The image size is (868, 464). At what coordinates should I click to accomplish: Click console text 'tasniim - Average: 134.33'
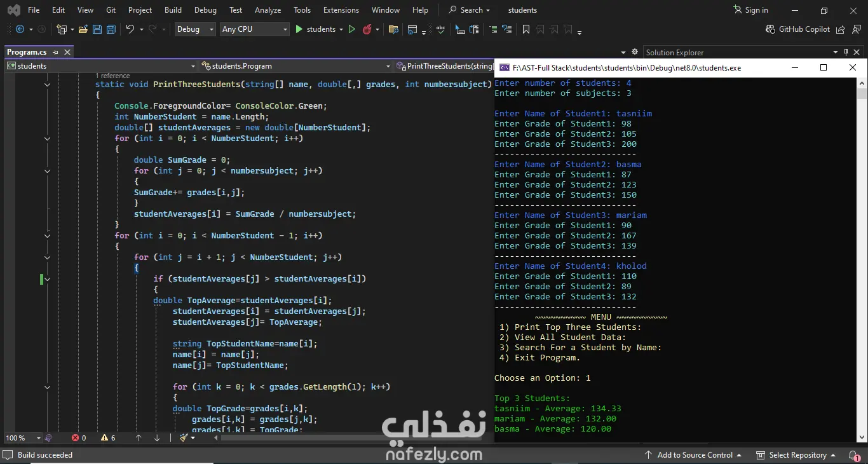pos(558,409)
